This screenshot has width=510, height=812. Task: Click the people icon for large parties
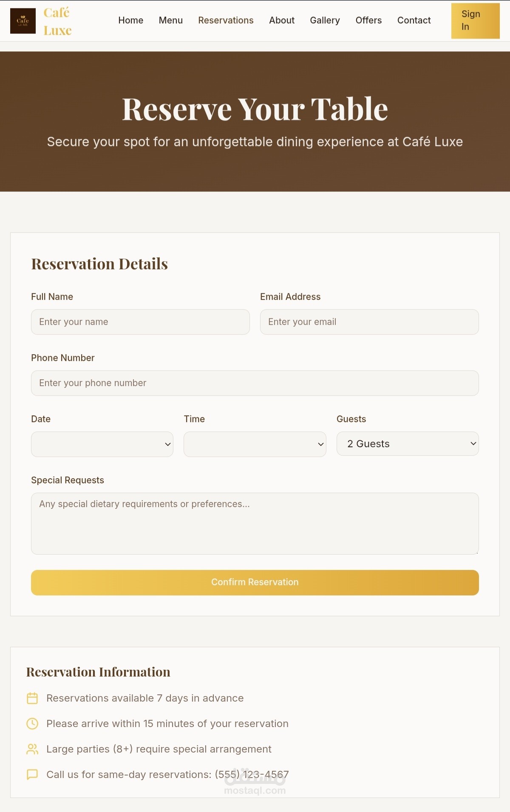pyautogui.click(x=32, y=749)
